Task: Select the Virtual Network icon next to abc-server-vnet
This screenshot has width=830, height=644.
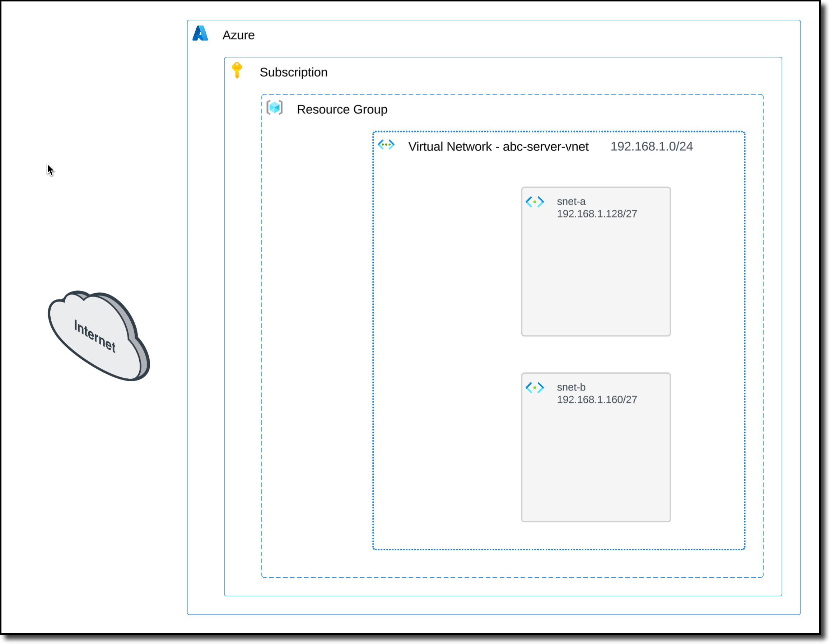Action: 386,145
